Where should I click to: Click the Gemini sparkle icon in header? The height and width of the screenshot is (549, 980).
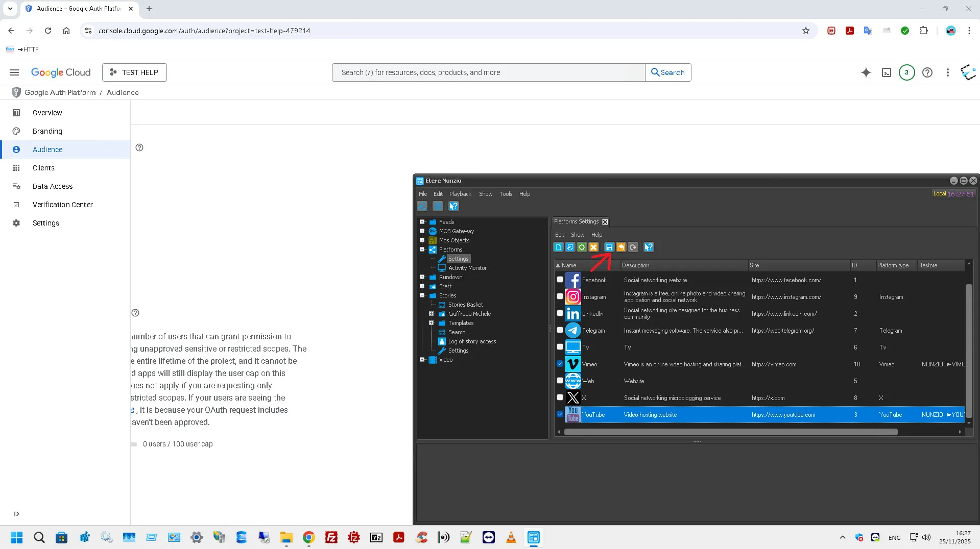(x=866, y=72)
